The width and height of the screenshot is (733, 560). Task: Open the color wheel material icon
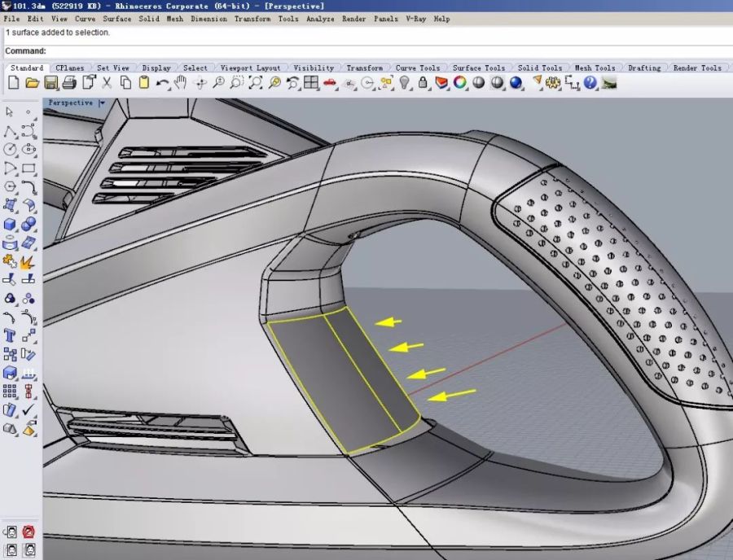coord(460,82)
